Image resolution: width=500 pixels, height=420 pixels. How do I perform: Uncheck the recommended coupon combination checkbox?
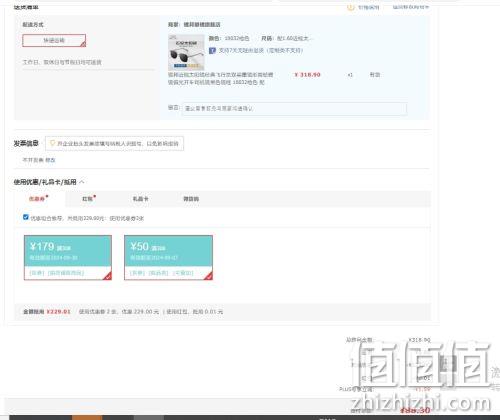click(x=26, y=217)
